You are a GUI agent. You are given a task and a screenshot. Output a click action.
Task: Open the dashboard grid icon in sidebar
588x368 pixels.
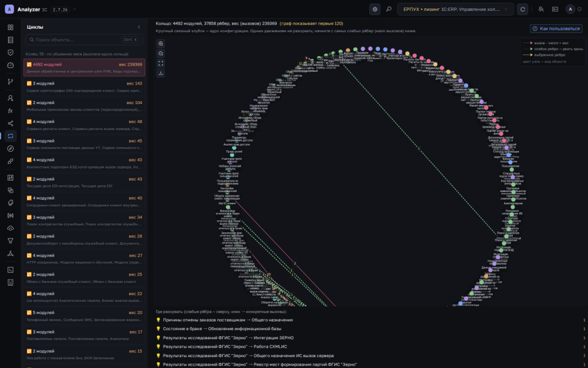10,28
